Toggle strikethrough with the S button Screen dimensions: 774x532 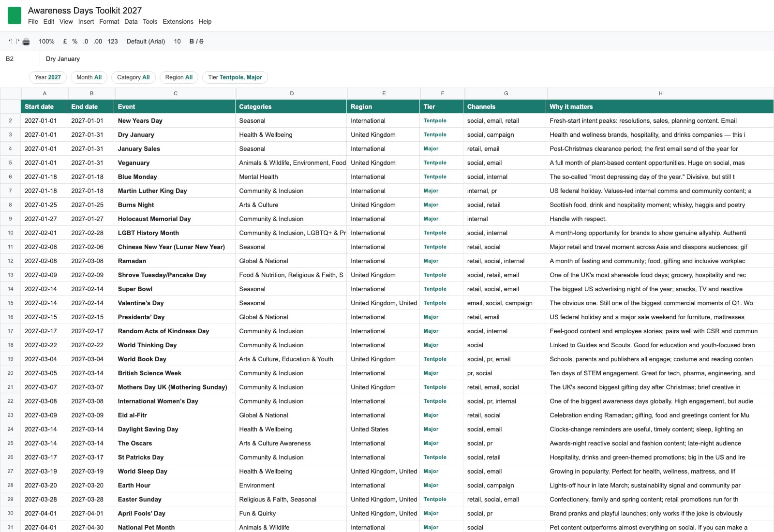(201, 42)
